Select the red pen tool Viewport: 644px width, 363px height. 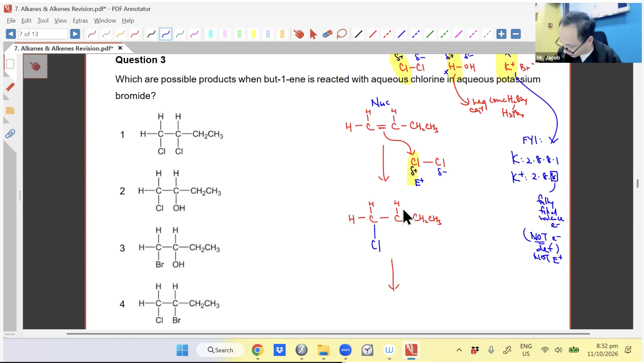click(x=135, y=34)
